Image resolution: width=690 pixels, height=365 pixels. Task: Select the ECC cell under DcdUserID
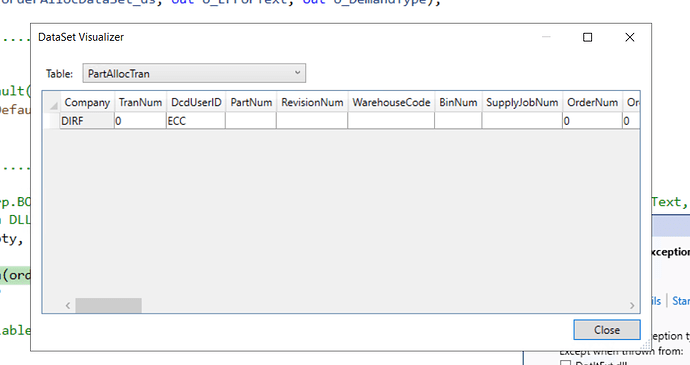[196, 121]
